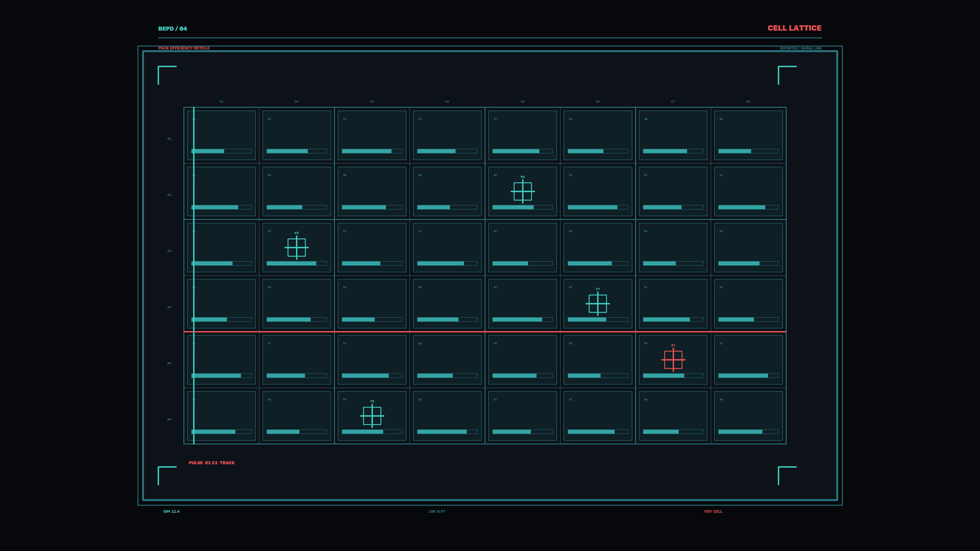
Task: Click value 92 in cell R4 C5
Action: point(495,287)
